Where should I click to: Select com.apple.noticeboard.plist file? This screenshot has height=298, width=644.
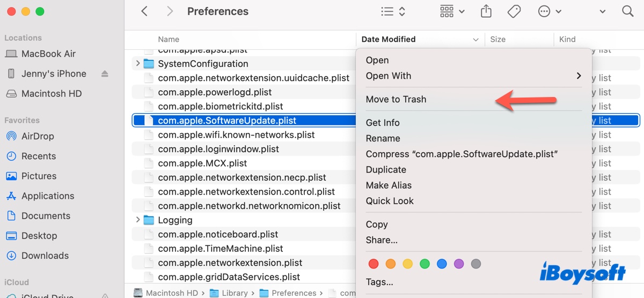coord(218,234)
